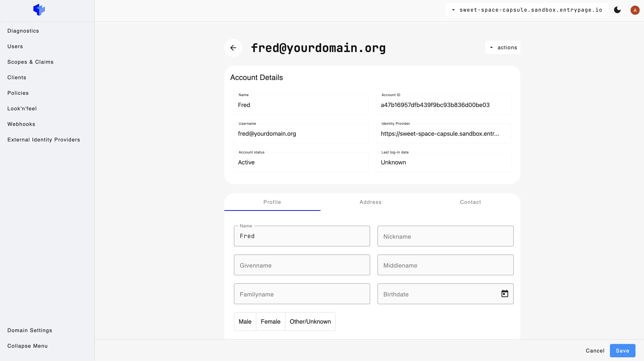Save the profile changes
The image size is (644, 361).
623,350
